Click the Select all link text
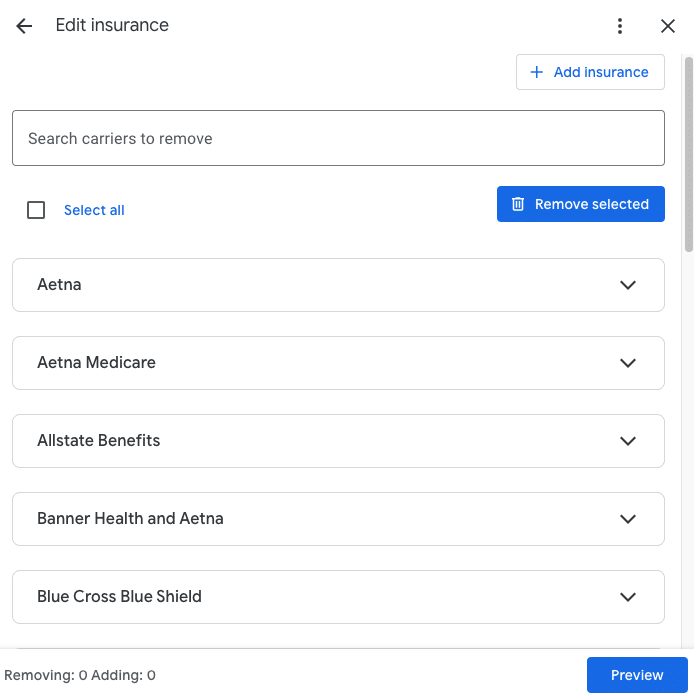 94,210
